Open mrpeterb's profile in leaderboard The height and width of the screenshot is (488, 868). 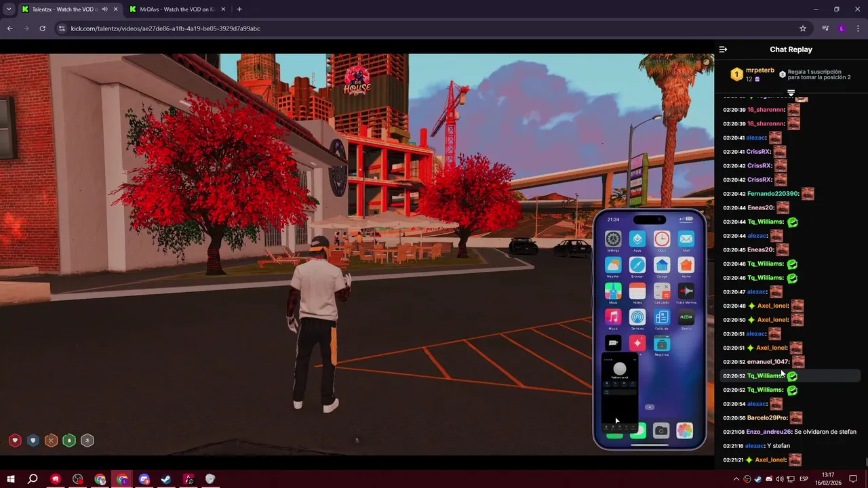[x=759, y=70]
